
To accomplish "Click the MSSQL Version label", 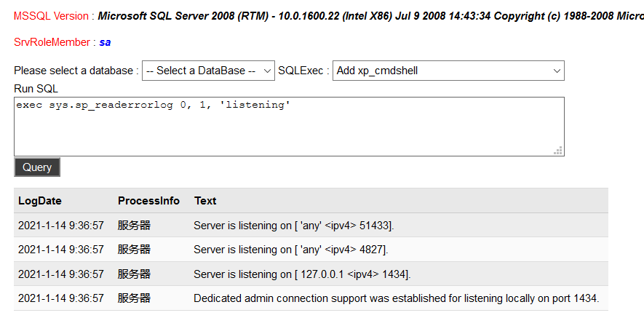I will point(51,16).
